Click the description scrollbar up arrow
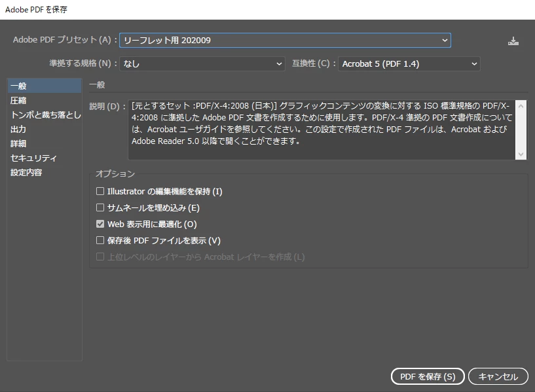Screen dimensions: 535x392 pos(521,106)
